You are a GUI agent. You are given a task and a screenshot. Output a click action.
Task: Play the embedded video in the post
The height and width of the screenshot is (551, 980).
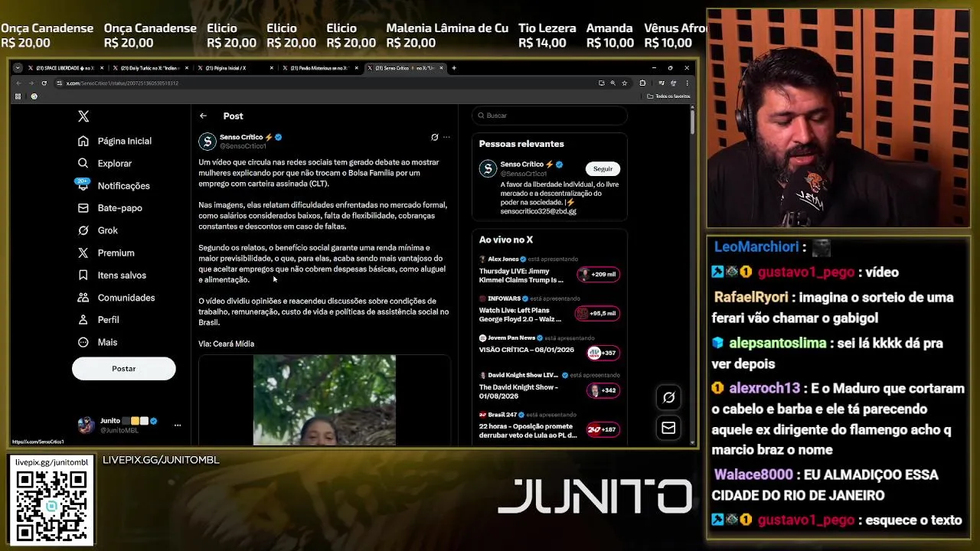click(325, 399)
